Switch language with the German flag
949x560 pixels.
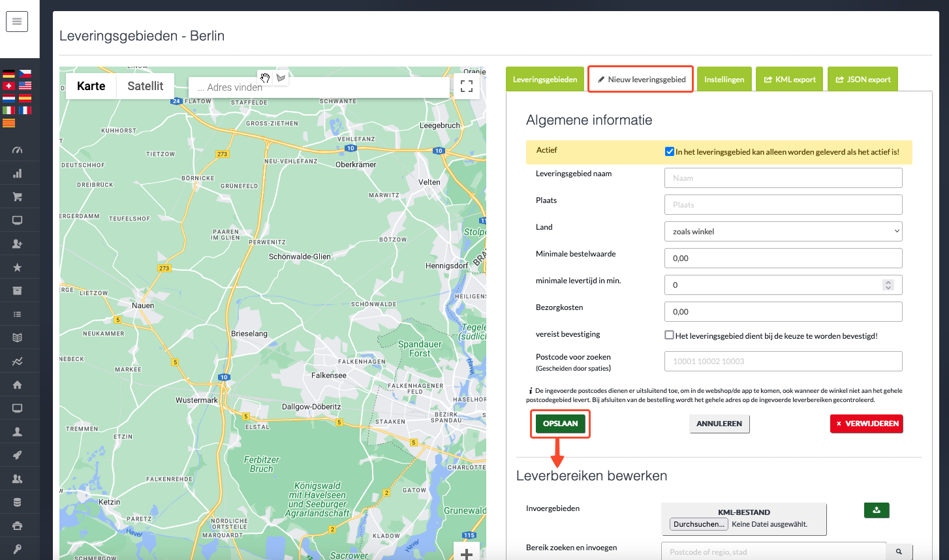click(x=8, y=74)
